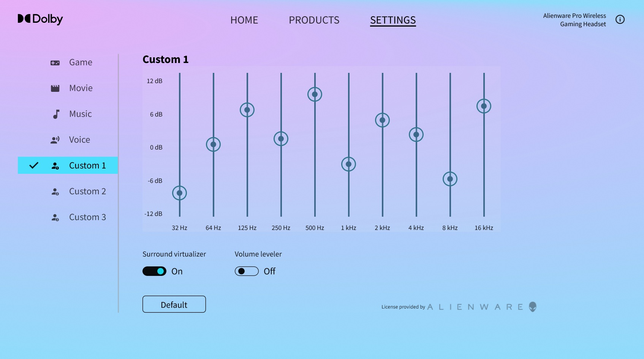This screenshot has height=359, width=644.
Task: Click the Alienware alien head logo
Action: pyautogui.click(x=533, y=307)
